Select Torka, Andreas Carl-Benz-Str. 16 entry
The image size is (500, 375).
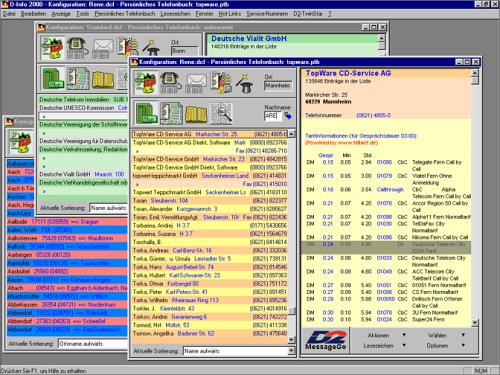tap(210, 250)
